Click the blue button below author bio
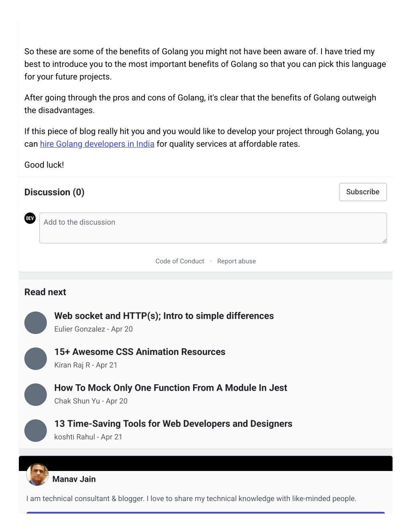The height and width of the screenshot is (532, 411). tap(205, 513)
